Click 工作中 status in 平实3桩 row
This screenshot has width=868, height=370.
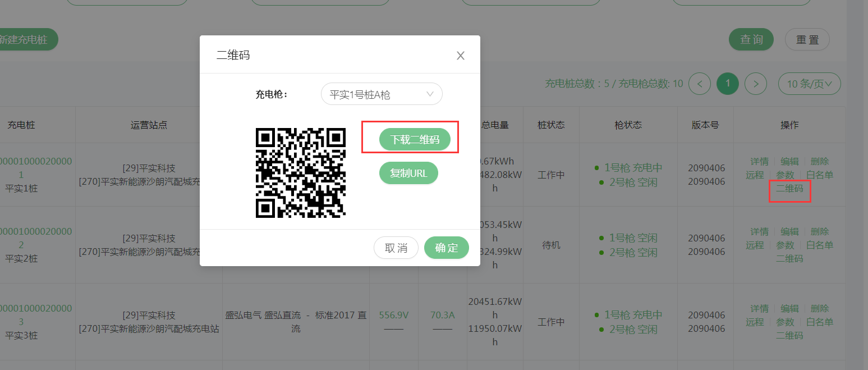click(551, 322)
